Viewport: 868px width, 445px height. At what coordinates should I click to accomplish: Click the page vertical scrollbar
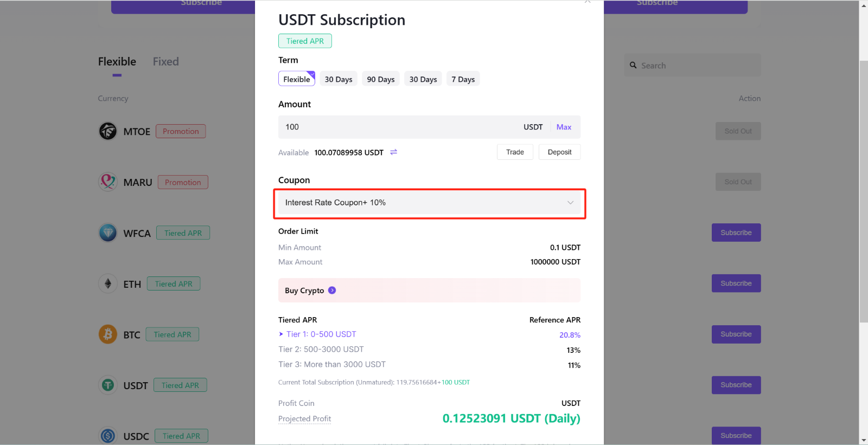(x=864, y=192)
